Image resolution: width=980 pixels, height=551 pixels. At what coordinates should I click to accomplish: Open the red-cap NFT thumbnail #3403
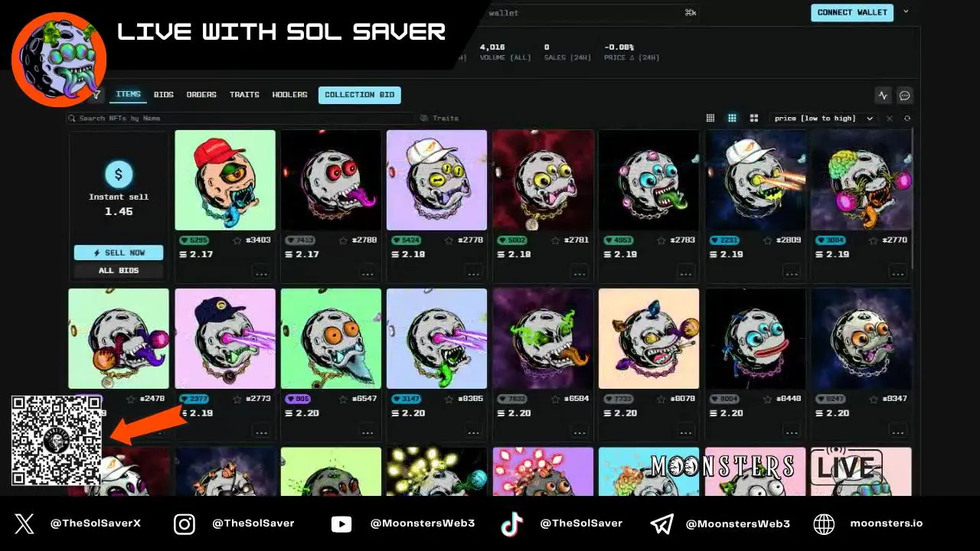click(x=225, y=180)
